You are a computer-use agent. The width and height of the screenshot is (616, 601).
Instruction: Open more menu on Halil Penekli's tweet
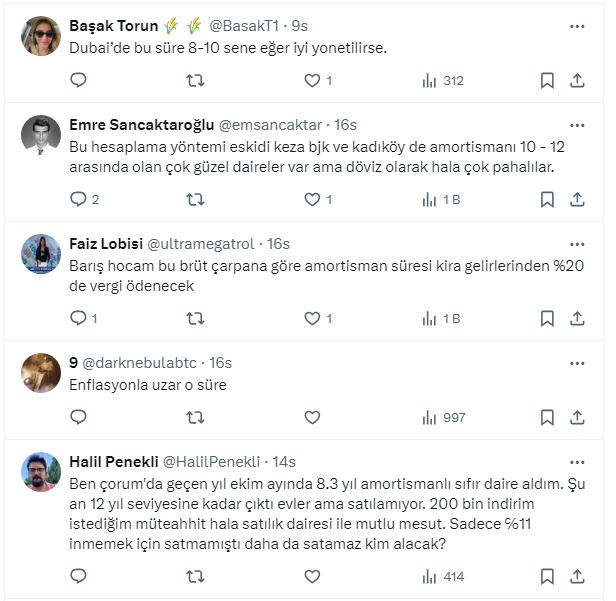[577, 462]
